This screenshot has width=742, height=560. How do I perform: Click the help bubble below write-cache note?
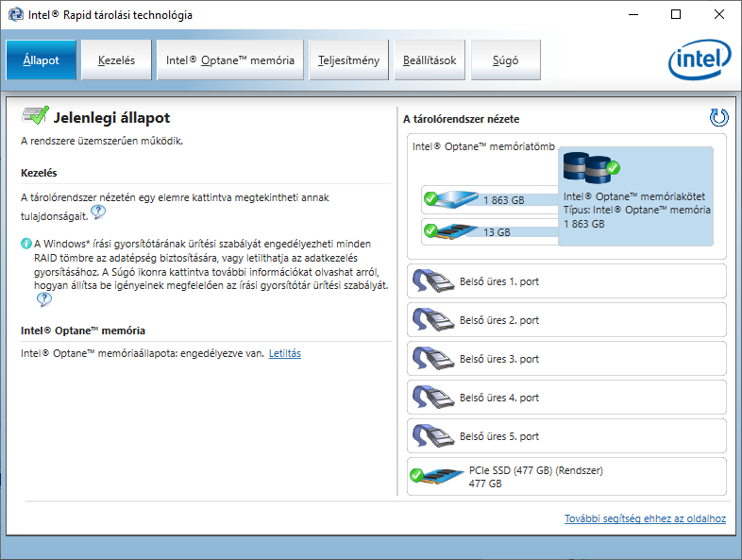pyautogui.click(x=44, y=299)
